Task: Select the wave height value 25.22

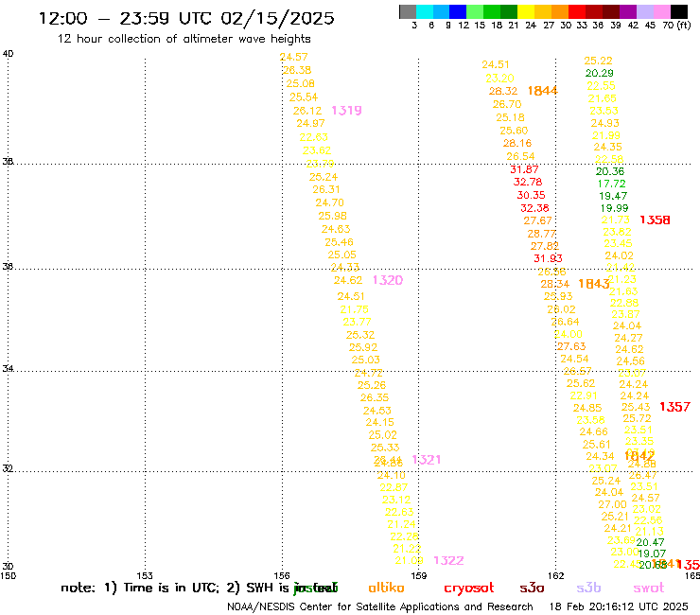Action: tap(598, 61)
